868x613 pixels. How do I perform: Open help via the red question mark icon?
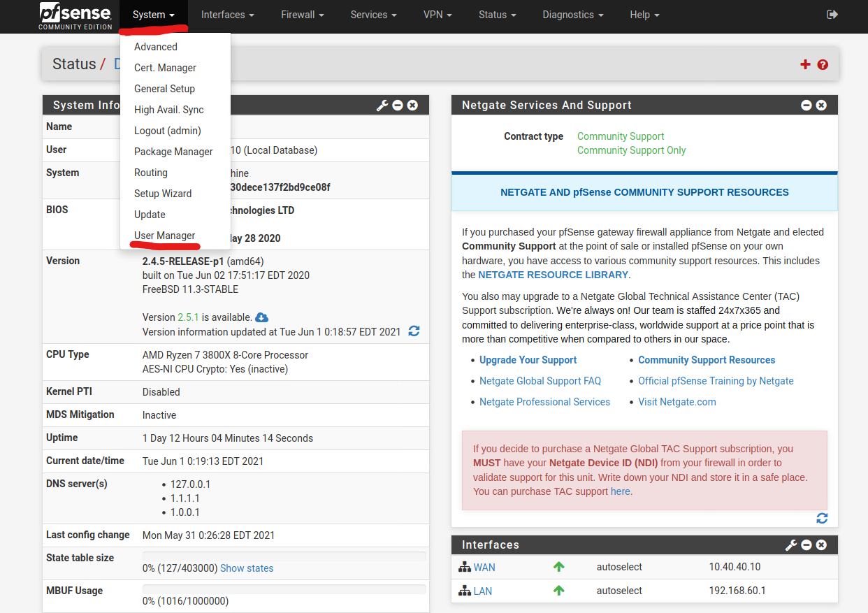click(x=823, y=64)
